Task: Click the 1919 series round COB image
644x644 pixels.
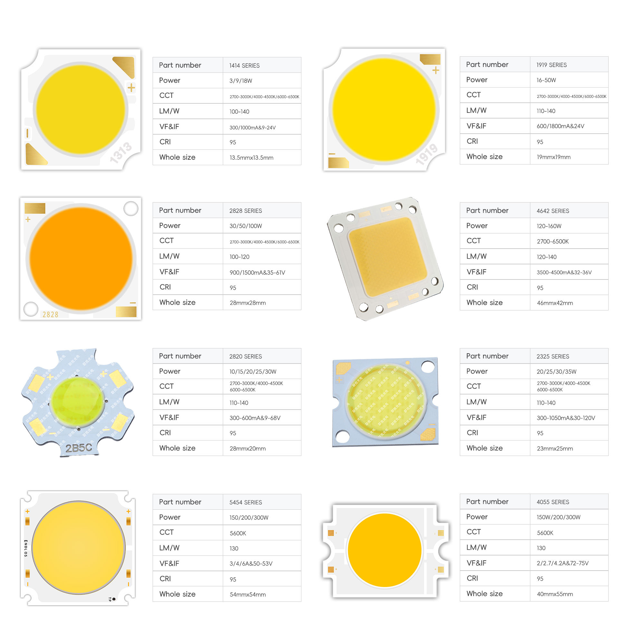Action: [384, 110]
